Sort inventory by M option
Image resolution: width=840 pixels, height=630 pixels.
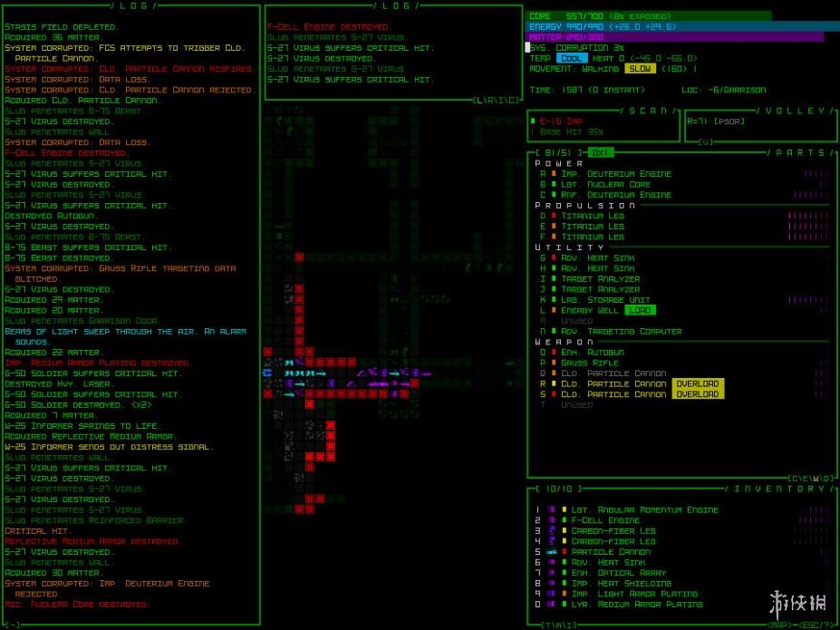tap(559, 625)
